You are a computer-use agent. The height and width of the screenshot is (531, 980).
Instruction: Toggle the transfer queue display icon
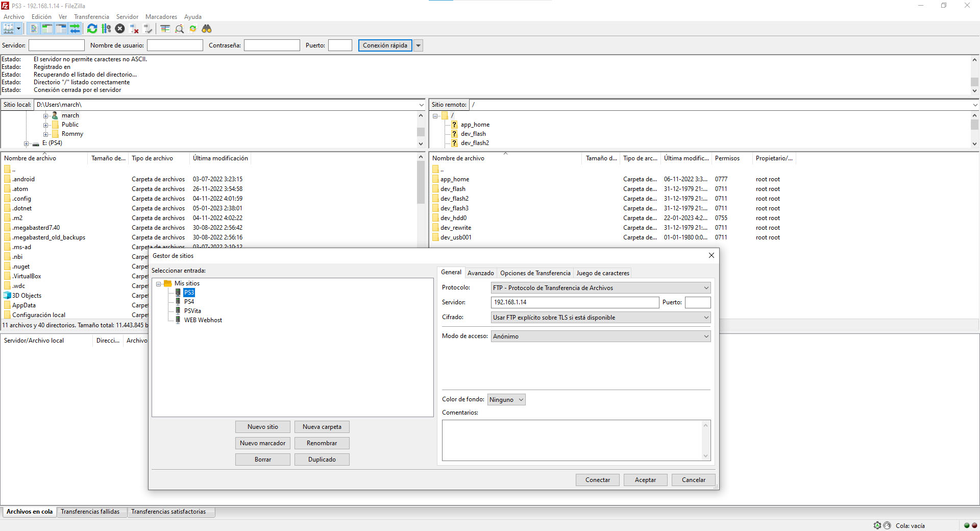point(75,29)
